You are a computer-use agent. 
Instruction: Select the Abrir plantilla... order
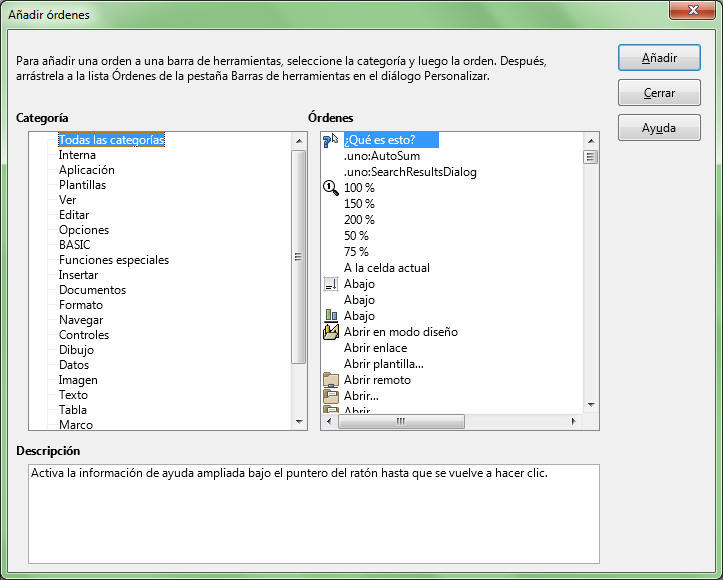(x=383, y=364)
